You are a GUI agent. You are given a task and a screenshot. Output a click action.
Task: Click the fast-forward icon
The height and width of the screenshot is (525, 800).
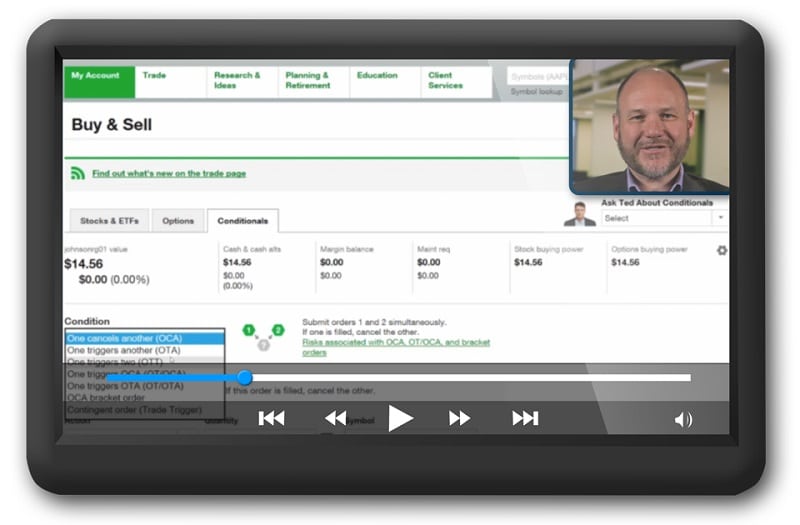(x=459, y=419)
